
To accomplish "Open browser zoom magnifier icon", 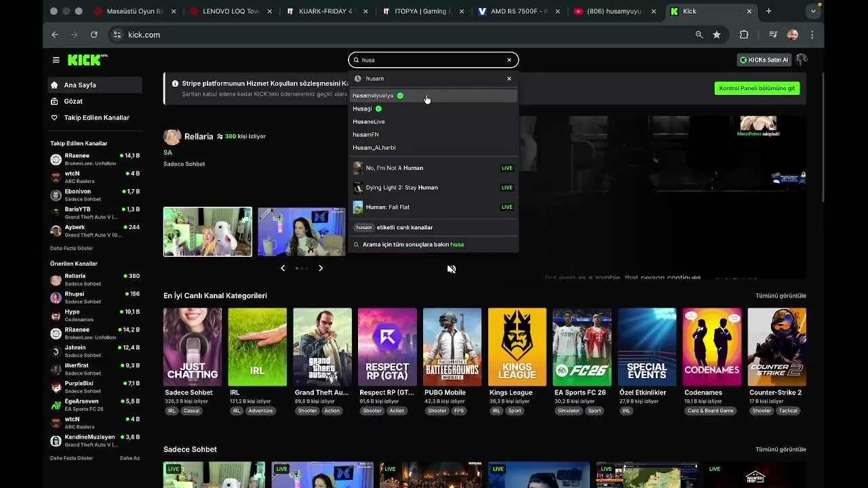I will [699, 35].
